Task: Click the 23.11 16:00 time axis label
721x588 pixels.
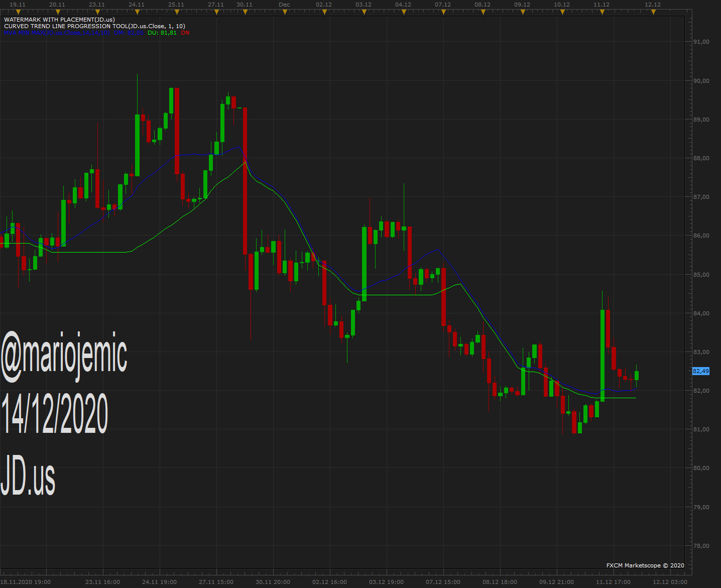Action: (x=103, y=582)
